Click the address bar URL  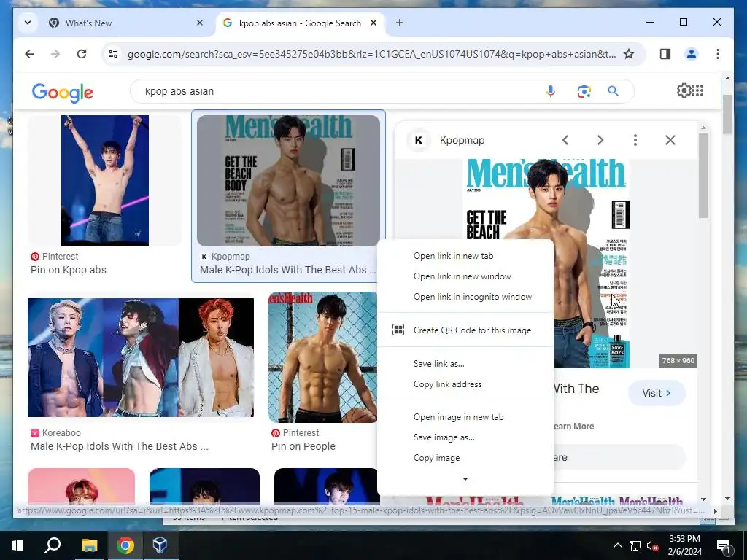[371, 54]
